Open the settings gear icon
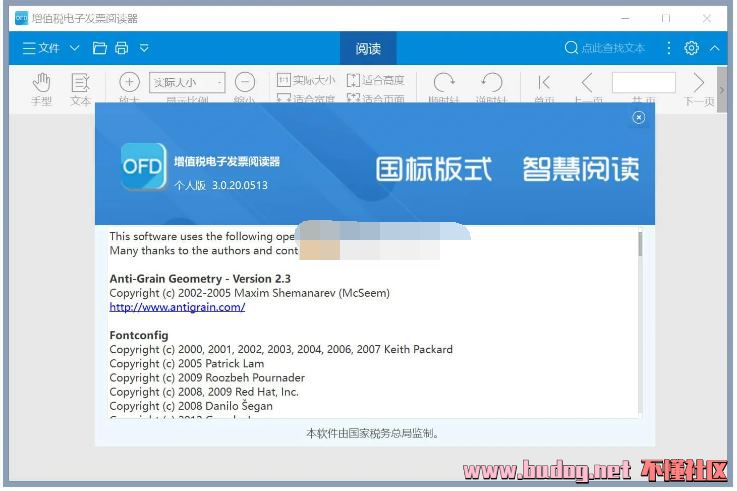The image size is (737, 491). pos(691,48)
